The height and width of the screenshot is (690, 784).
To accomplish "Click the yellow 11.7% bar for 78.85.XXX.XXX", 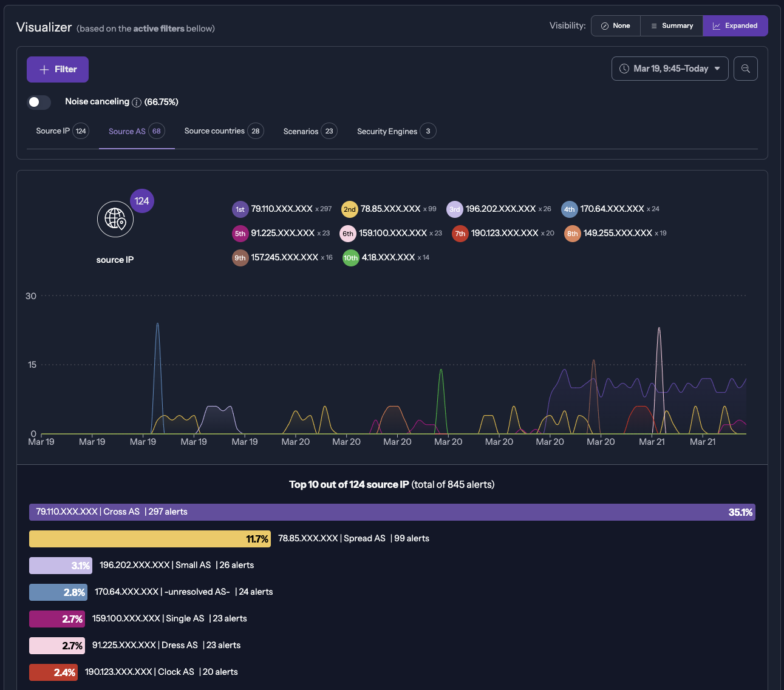I will pos(149,539).
